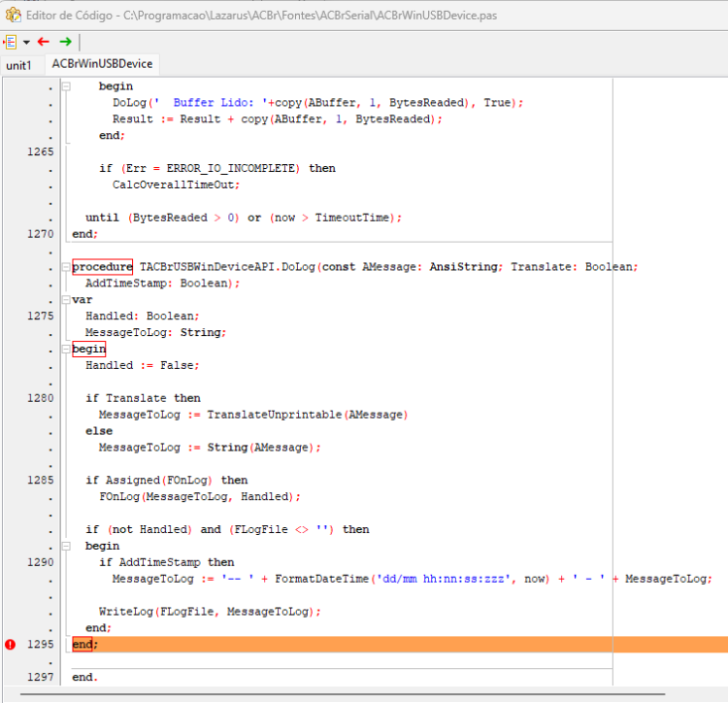
Task: Collapse the fold at the top begin block
Action: (x=66, y=86)
